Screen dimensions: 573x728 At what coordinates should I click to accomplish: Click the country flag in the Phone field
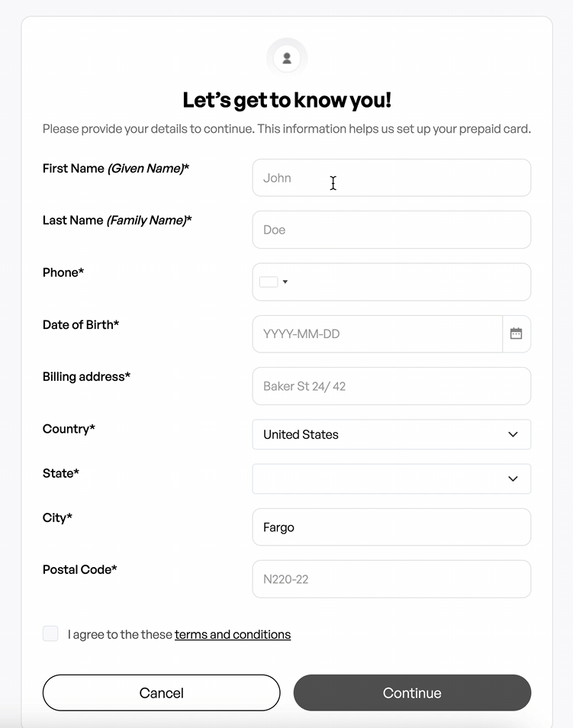(269, 282)
